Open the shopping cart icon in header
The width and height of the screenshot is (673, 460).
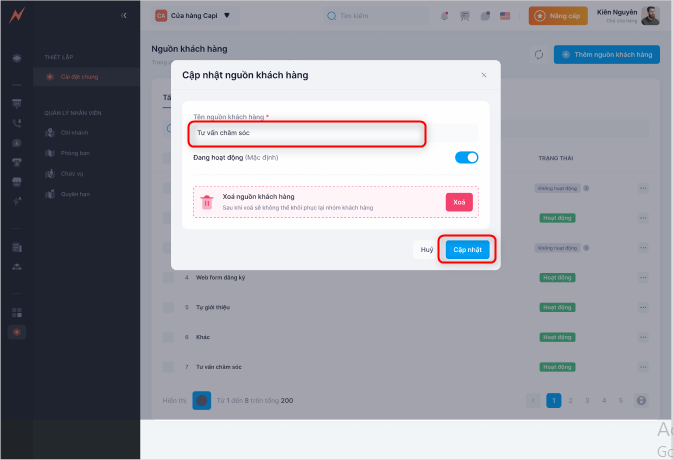point(465,16)
